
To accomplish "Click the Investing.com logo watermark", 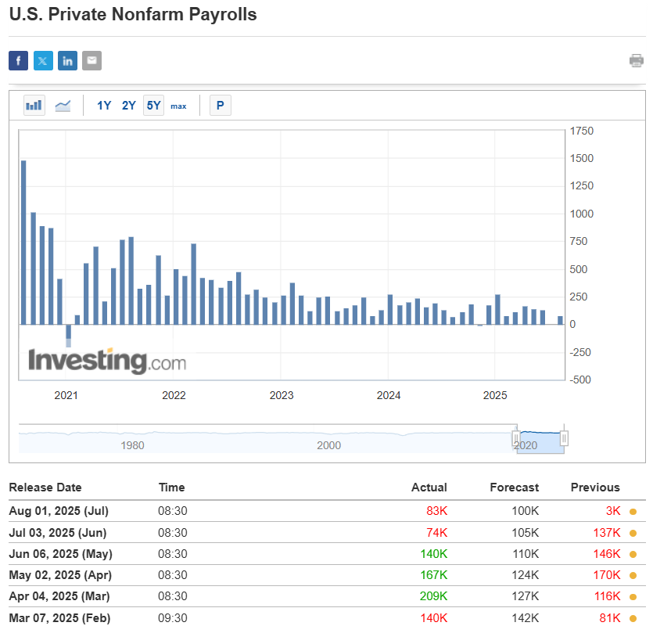I will (107, 361).
